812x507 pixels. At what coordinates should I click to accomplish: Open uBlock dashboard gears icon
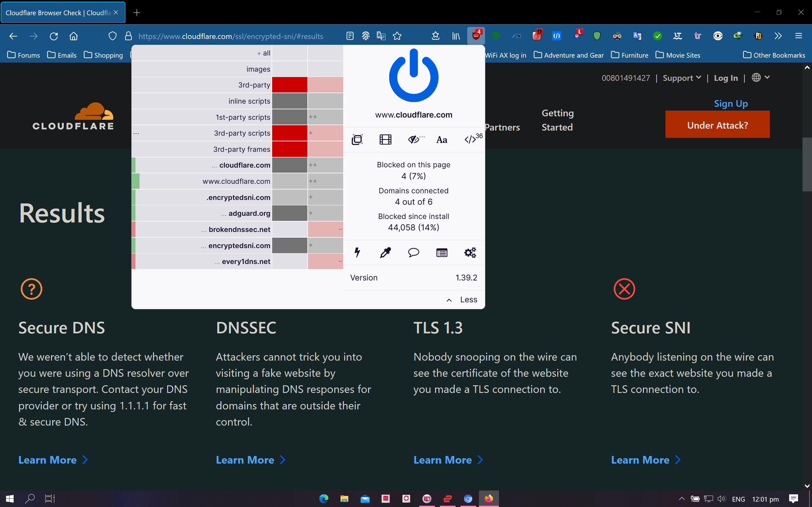(470, 253)
